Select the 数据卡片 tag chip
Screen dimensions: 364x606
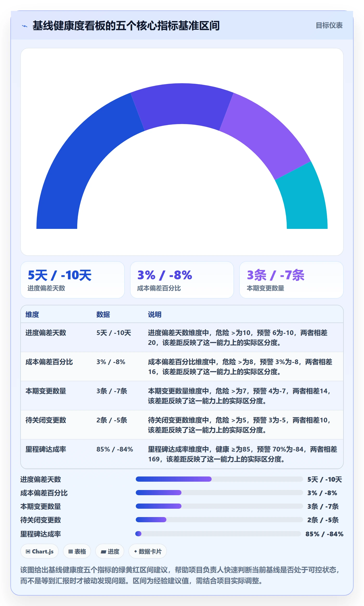[x=147, y=551]
